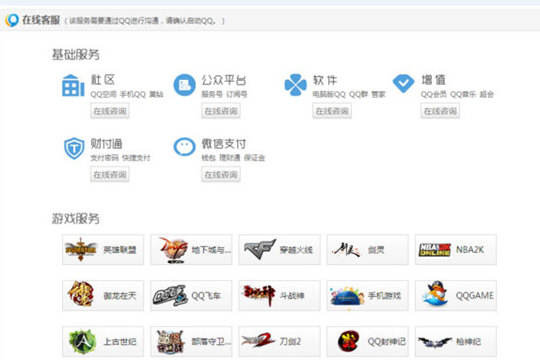Viewport: 540px width, 360px height.
Task: Click the 刀剑2 text label
Action: click(x=290, y=341)
